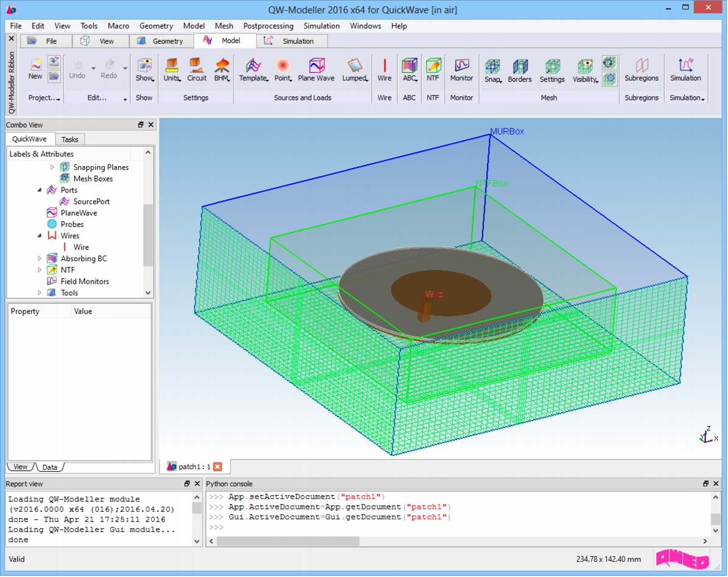
Task: Select the Plane Wave icon
Action: point(316,66)
